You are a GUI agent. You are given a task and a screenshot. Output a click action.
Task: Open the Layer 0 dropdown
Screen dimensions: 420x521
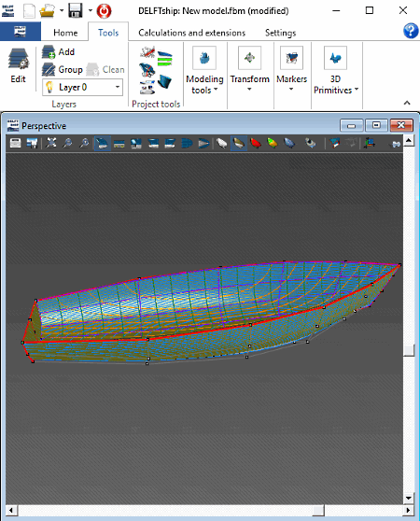click(118, 87)
